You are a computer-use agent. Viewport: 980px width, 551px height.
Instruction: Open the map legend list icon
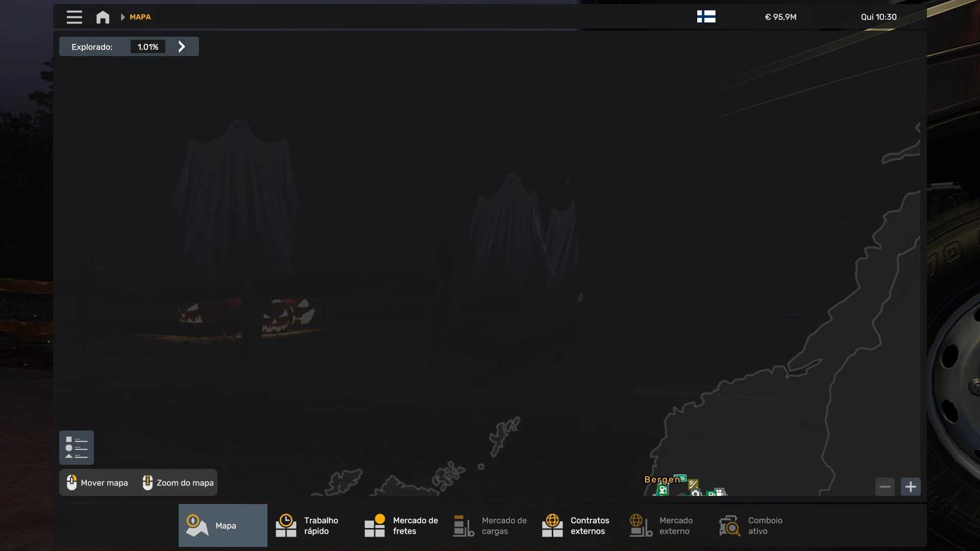tap(77, 447)
